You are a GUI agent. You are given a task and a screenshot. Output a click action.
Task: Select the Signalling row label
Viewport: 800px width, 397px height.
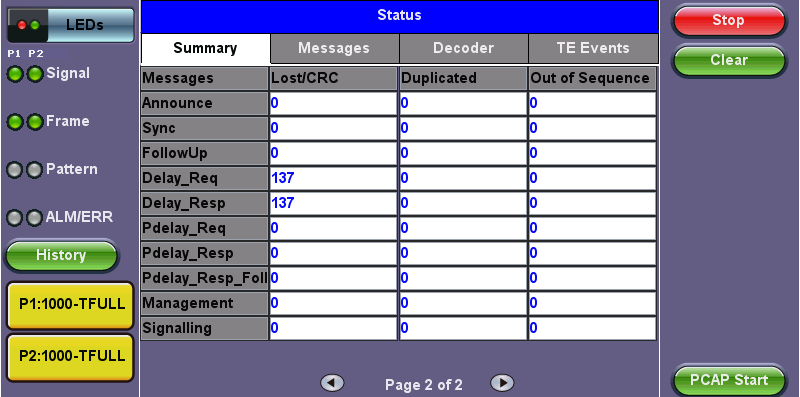[205, 329]
